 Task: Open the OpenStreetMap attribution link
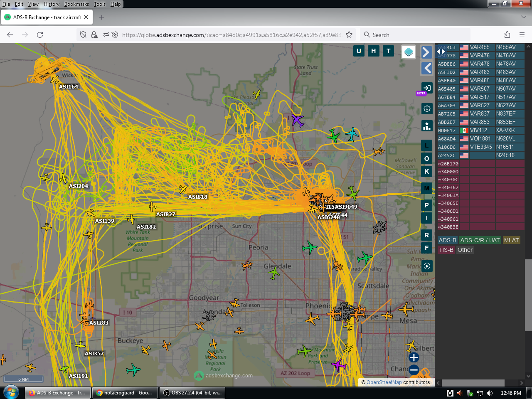[x=384, y=382]
